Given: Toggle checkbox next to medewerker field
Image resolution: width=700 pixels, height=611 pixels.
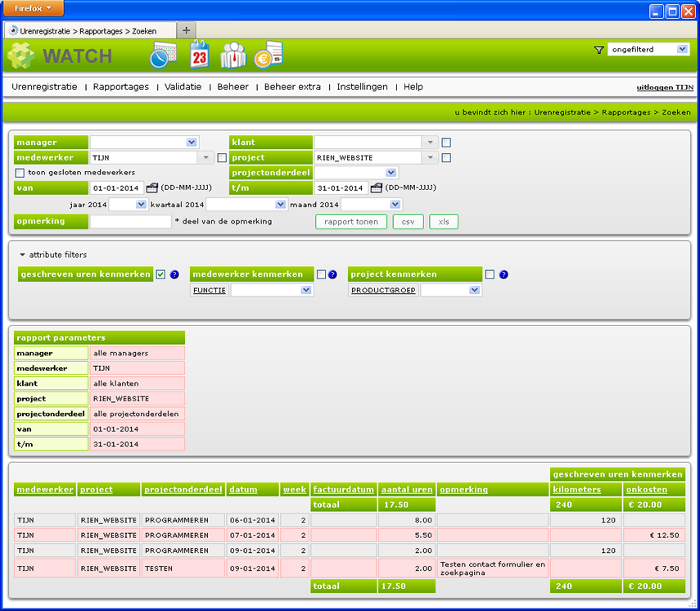Looking at the screenshot, I should click(222, 157).
